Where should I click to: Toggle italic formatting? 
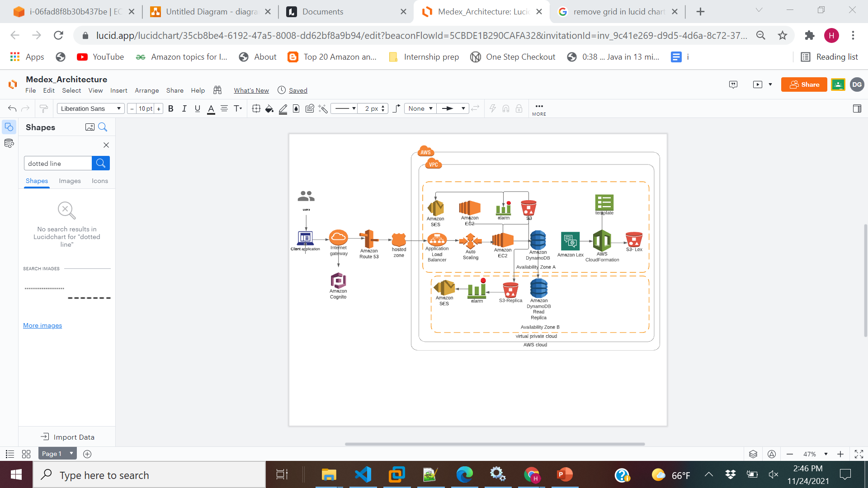[184, 108]
